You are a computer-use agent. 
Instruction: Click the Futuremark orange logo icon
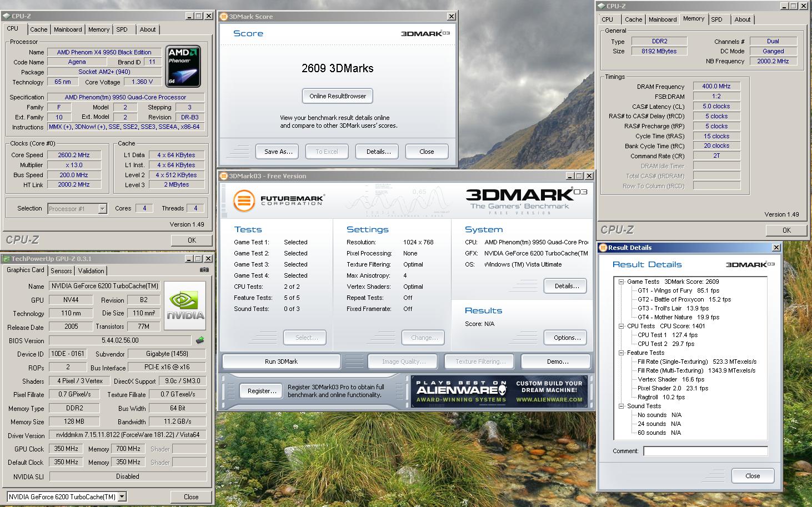243,200
